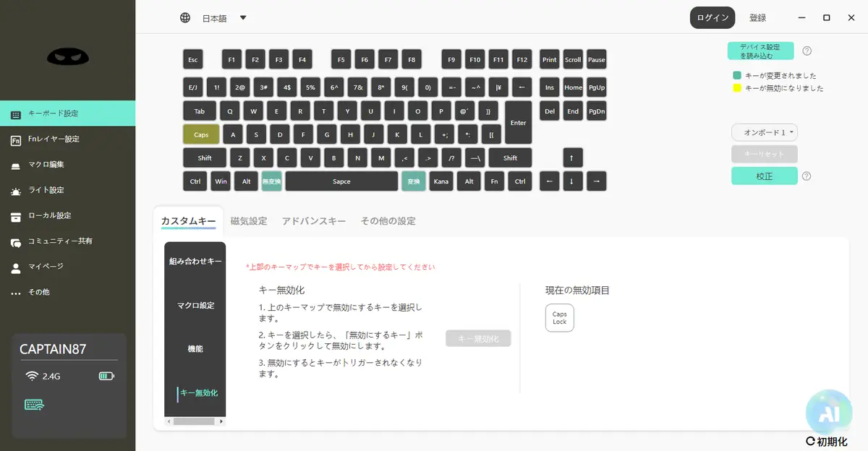Select the yellow Caps key on keymap
868x451 pixels.
point(201,134)
